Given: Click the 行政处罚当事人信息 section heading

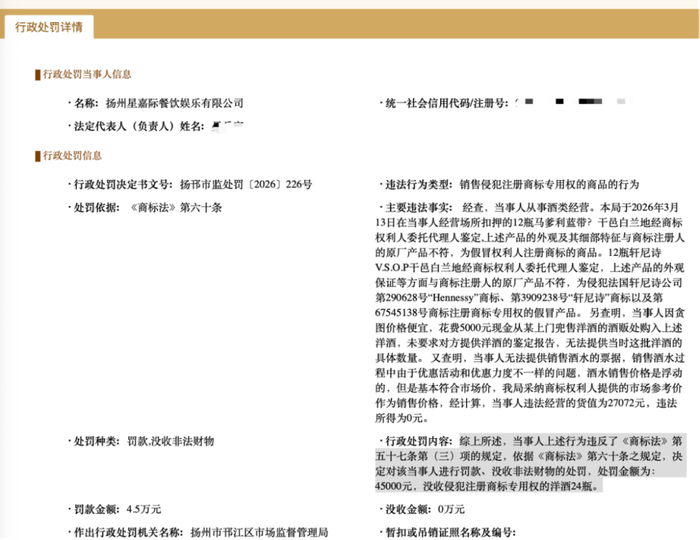Looking at the screenshot, I should (87, 74).
